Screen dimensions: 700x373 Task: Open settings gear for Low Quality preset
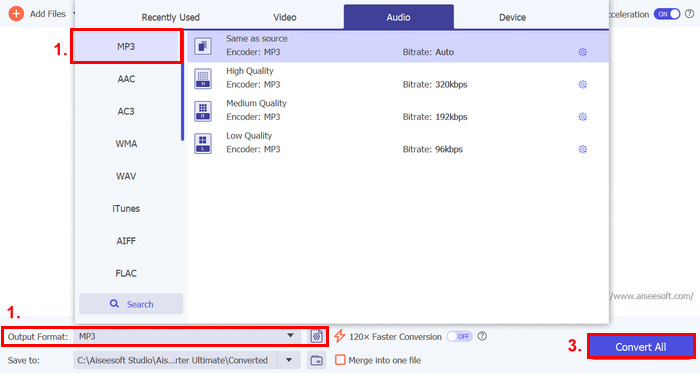(x=583, y=149)
